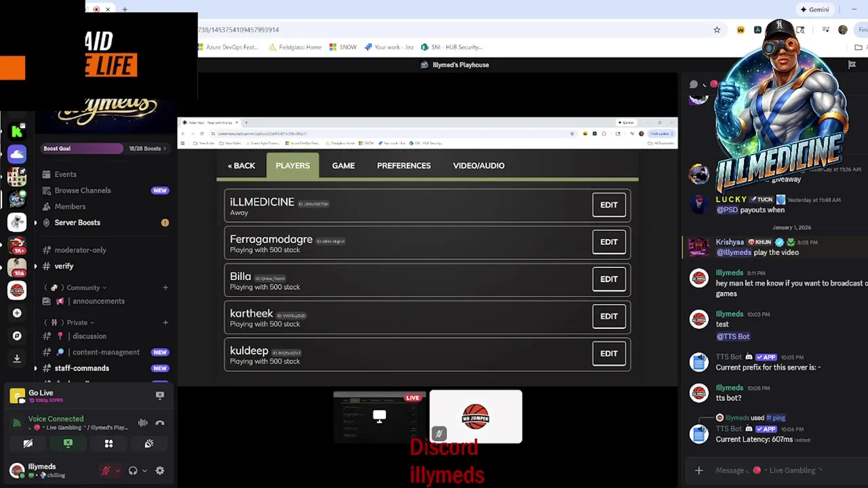The width and height of the screenshot is (868, 488).
Task: Toggle deafen with the headphones icon
Action: pyautogui.click(x=133, y=470)
